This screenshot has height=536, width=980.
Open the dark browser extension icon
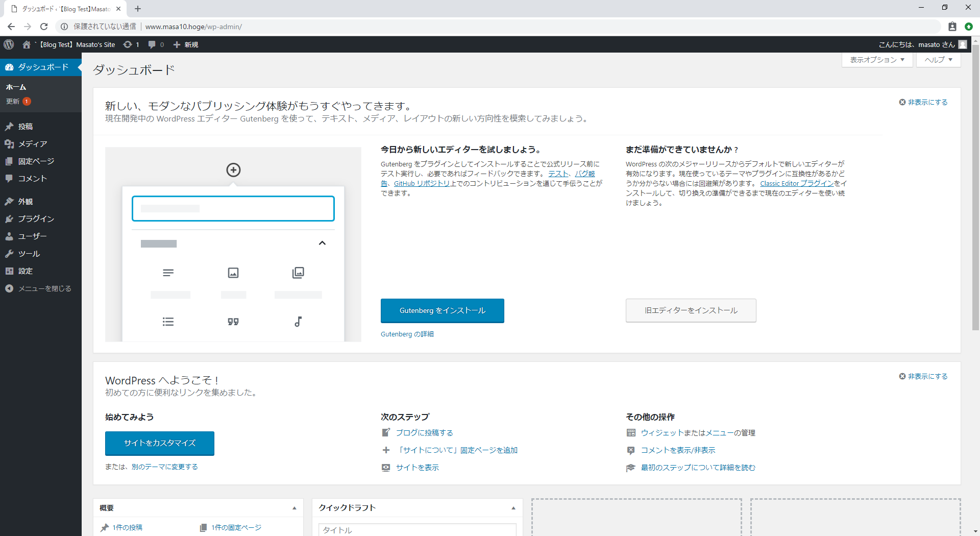(952, 27)
